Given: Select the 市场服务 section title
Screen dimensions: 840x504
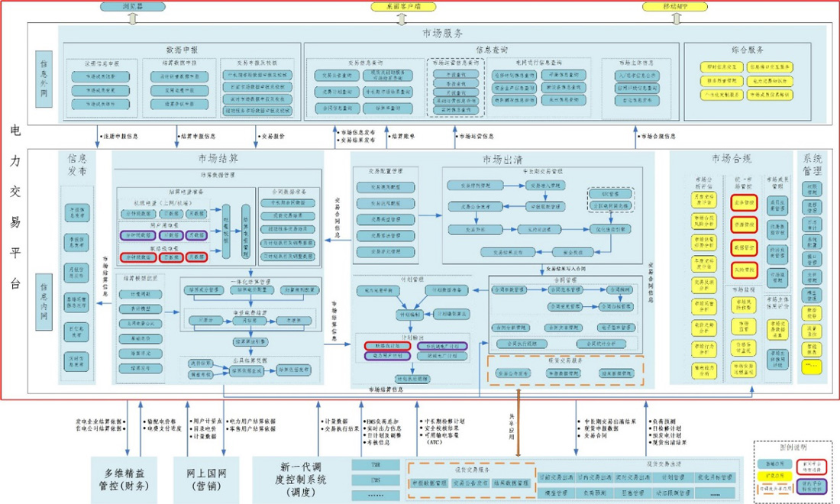Looking at the screenshot, I should (442, 33).
